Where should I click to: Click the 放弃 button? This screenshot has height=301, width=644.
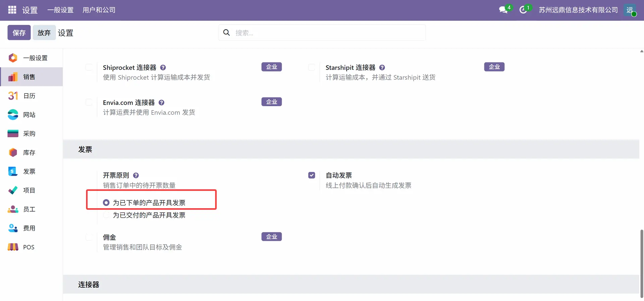click(x=44, y=33)
